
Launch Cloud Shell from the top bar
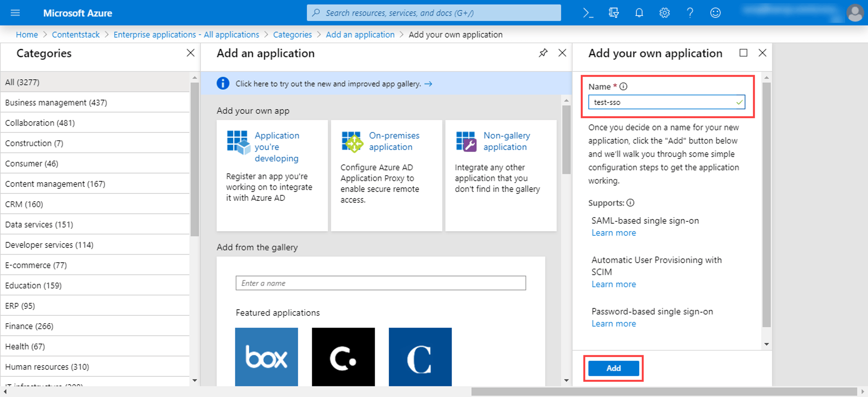[x=588, y=13]
